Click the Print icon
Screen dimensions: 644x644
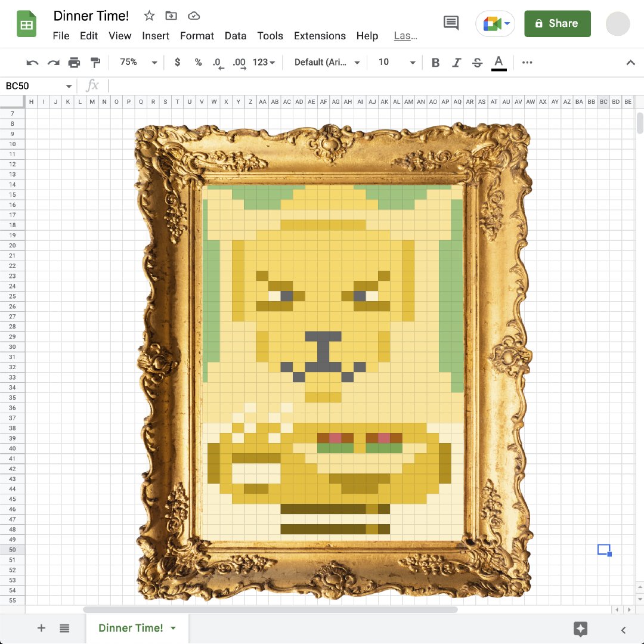click(75, 62)
